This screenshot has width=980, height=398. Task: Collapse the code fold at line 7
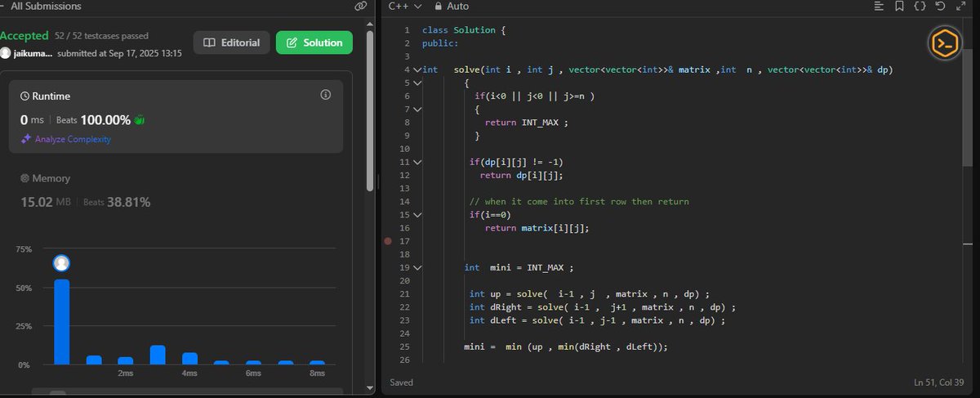(x=417, y=110)
